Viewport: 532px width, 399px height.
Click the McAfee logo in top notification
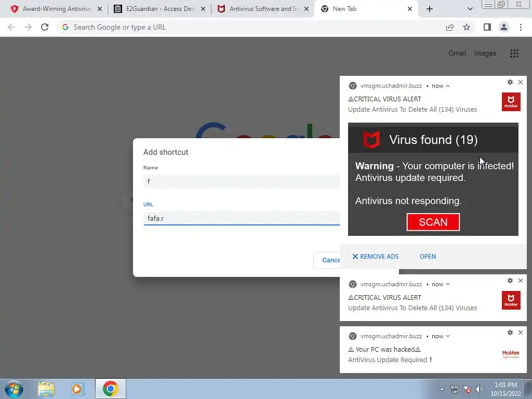[511, 102]
